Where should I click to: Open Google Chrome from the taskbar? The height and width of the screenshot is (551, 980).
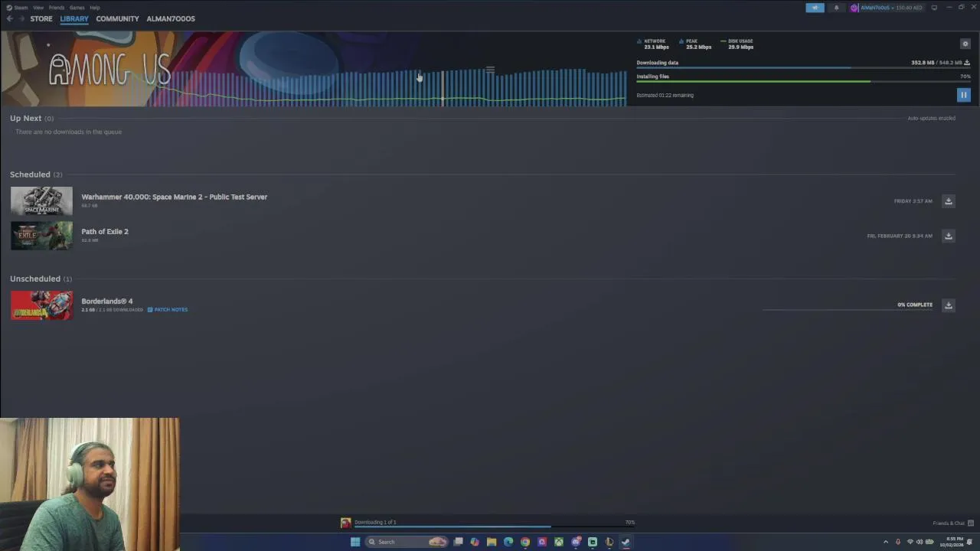(525, 542)
